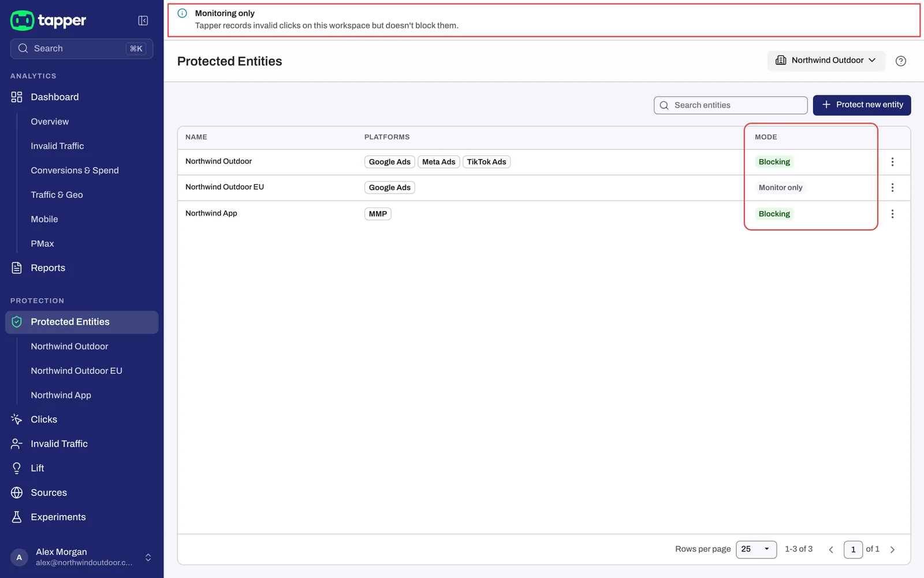Click the Meta Ads platform tag
The height and width of the screenshot is (578, 924).
[x=438, y=162]
